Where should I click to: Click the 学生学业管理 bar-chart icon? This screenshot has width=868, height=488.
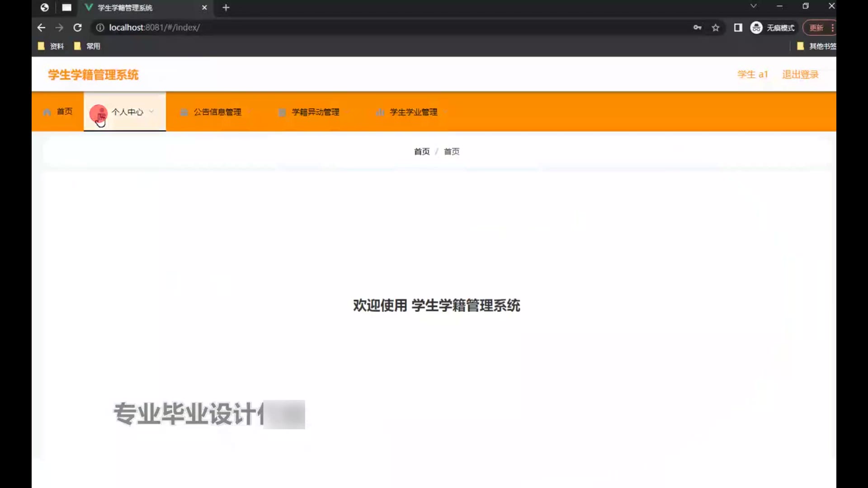click(x=380, y=112)
